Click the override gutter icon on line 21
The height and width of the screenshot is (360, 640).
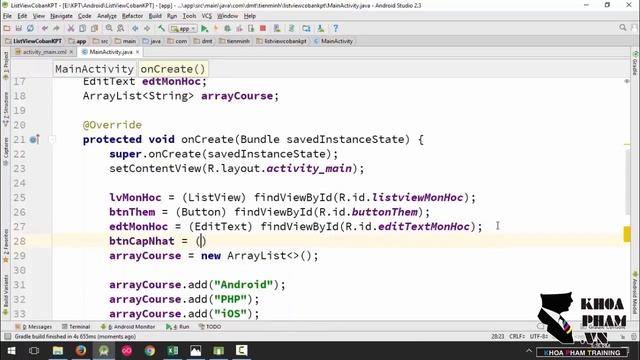point(34,140)
